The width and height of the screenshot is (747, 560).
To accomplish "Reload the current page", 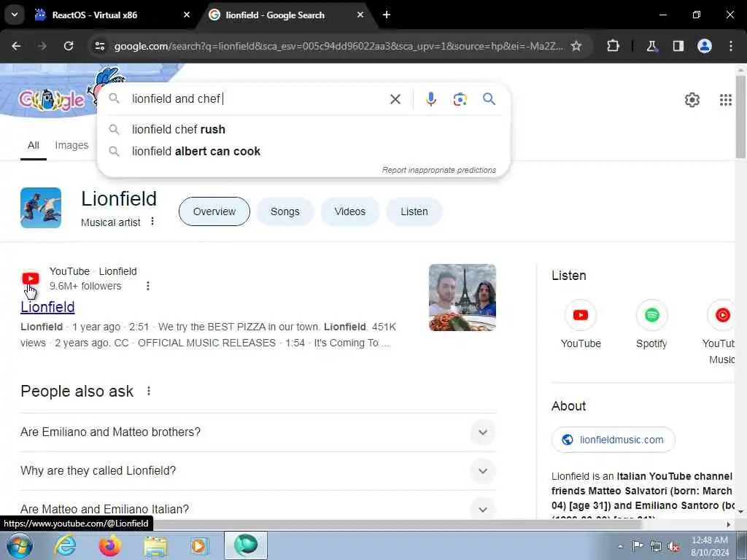I will [x=69, y=46].
